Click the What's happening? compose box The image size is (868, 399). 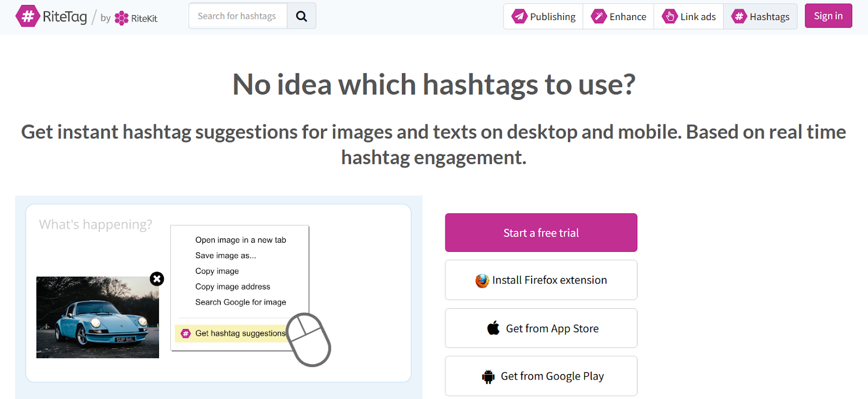click(218, 293)
